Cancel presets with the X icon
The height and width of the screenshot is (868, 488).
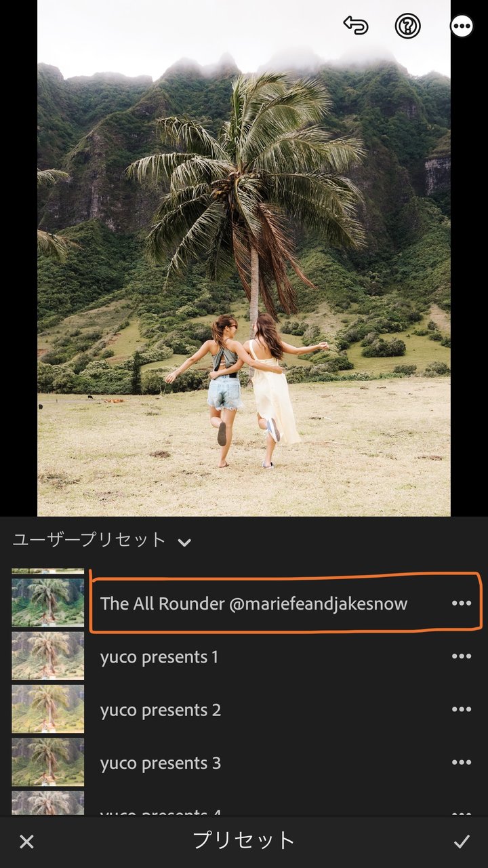(x=26, y=842)
